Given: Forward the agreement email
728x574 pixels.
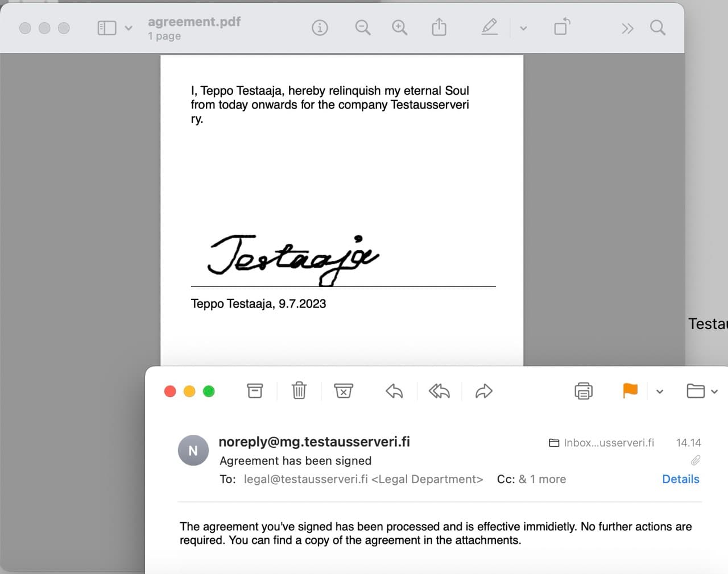Looking at the screenshot, I should click(x=483, y=391).
